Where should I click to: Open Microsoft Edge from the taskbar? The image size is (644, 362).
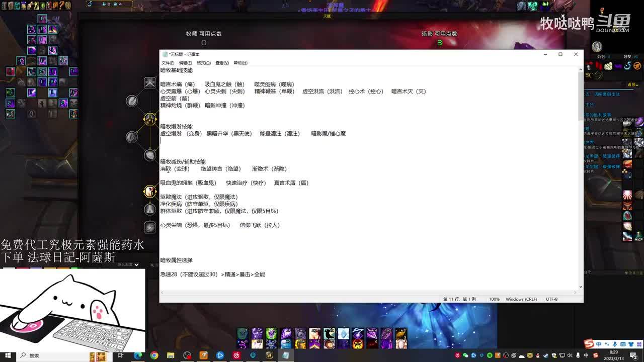tap(137, 355)
